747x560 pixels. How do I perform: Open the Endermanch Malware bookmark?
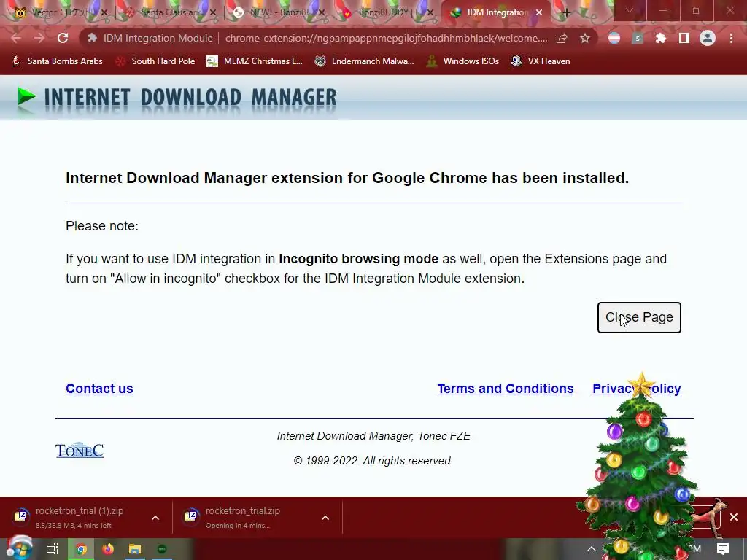tap(364, 61)
